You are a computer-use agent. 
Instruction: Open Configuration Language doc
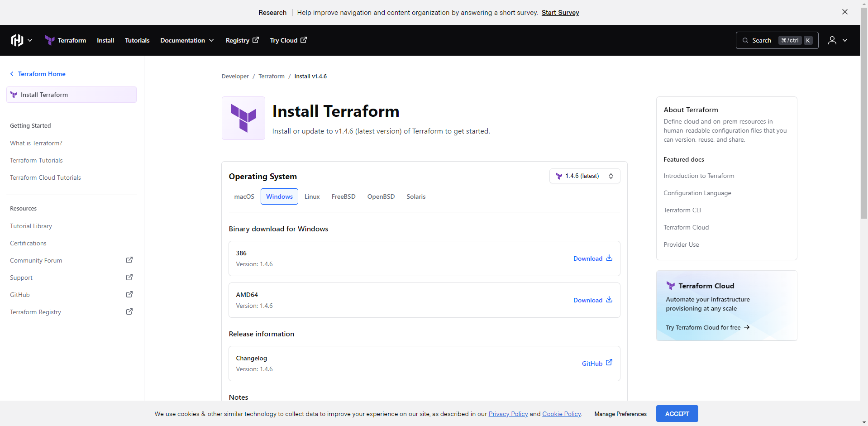697,193
